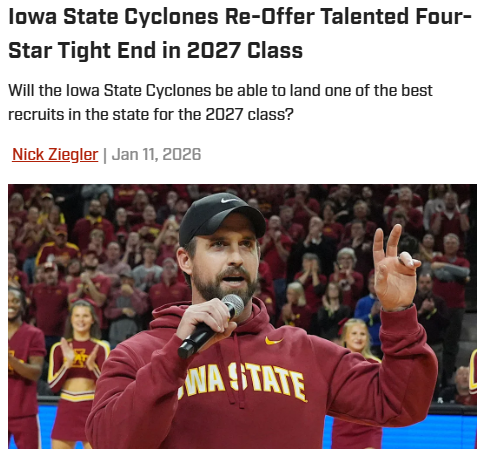The image size is (488, 457).
Task: Click the "Four-Star Tight End" headline text
Action: pos(240,33)
